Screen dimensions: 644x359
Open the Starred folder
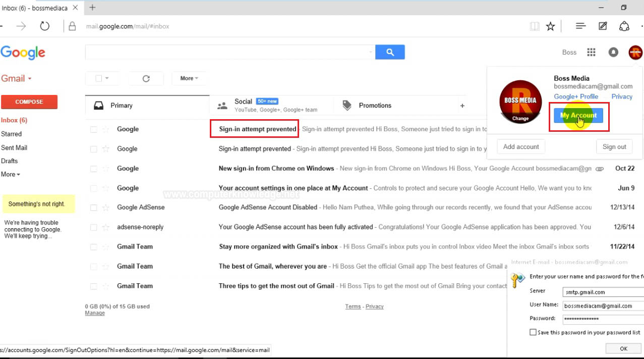[11, 134]
